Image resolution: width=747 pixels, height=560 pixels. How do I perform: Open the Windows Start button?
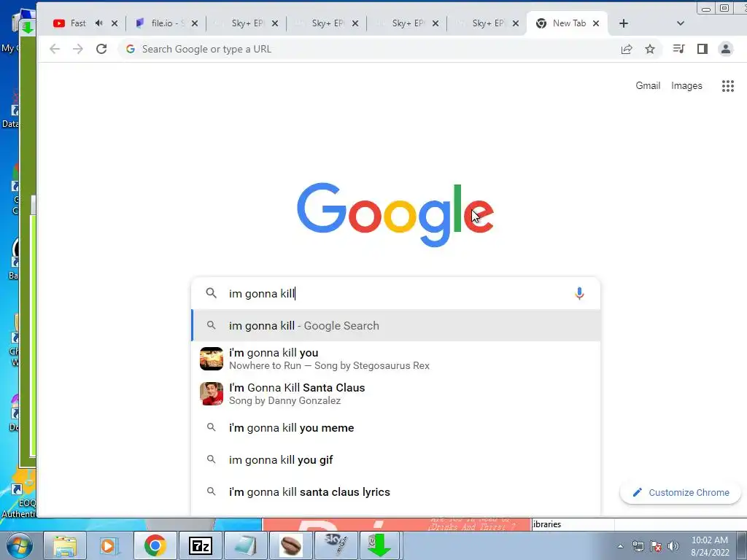pos(20,545)
